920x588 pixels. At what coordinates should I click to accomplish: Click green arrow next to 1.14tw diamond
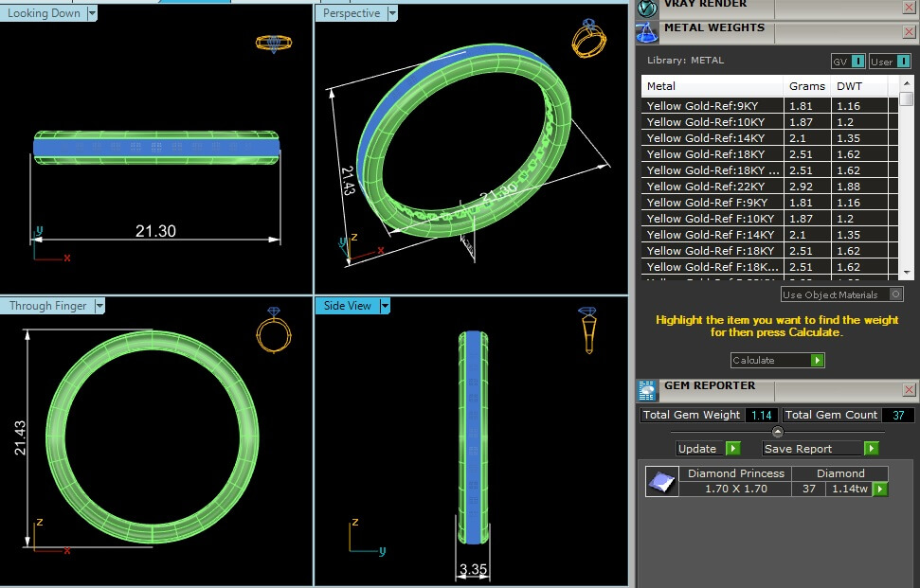pos(880,489)
